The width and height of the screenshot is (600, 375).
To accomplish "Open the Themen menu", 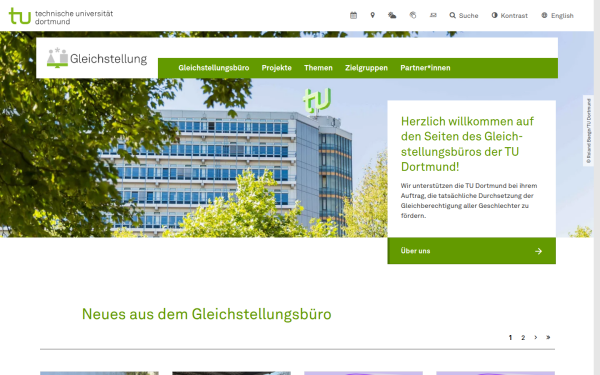I will pos(318,68).
